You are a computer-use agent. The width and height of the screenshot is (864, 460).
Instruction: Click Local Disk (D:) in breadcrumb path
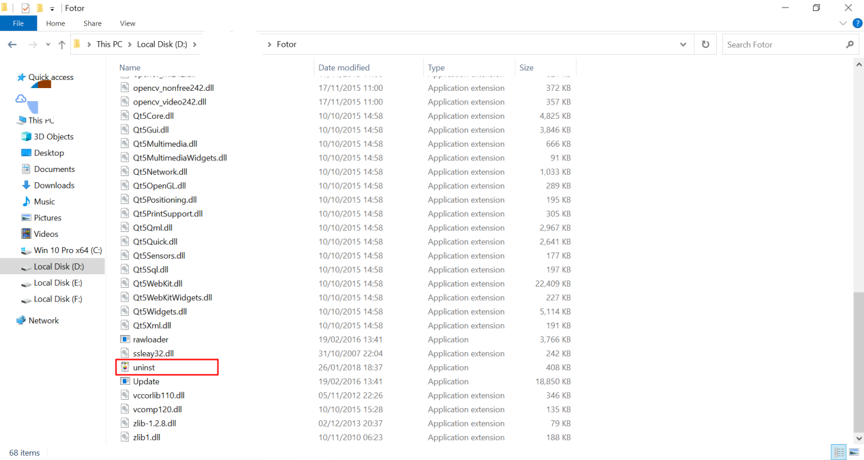tap(161, 44)
